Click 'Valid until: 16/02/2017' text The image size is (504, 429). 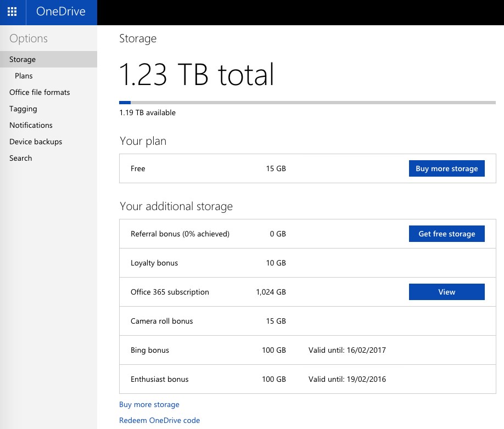pyautogui.click(x=347, y=350)
